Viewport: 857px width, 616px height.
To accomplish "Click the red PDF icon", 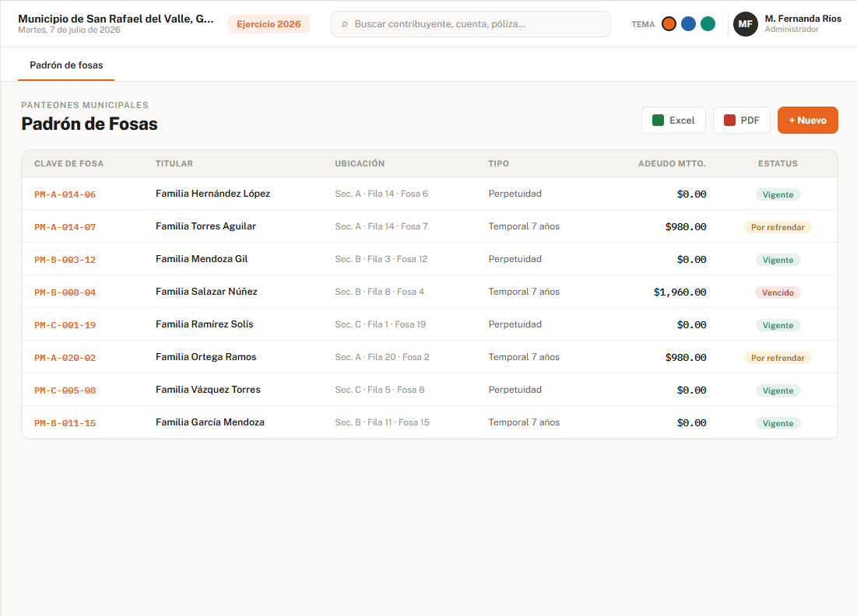I will tap(729, 120).
